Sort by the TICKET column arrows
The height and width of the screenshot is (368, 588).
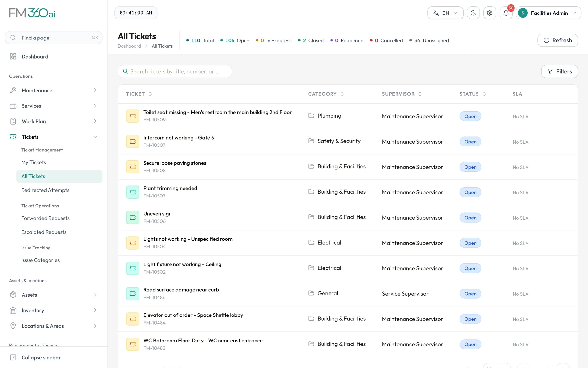coord(150,94)
